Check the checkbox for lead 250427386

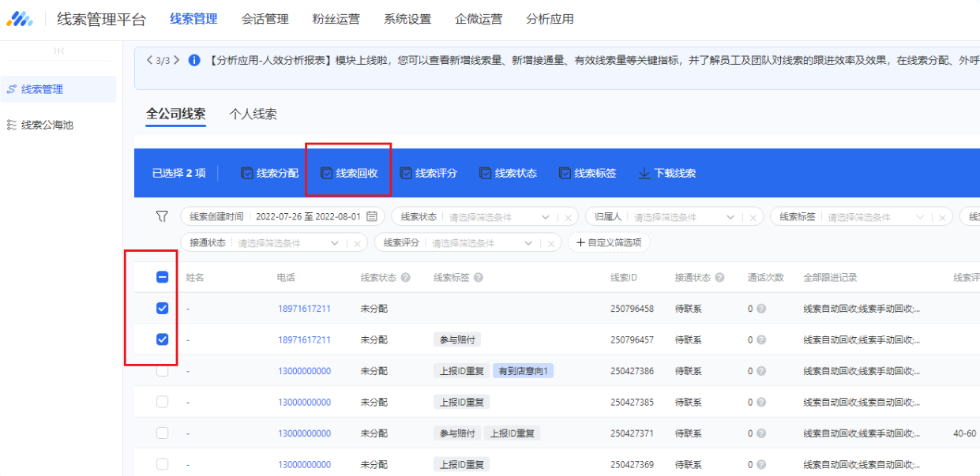tap(162, 369)
